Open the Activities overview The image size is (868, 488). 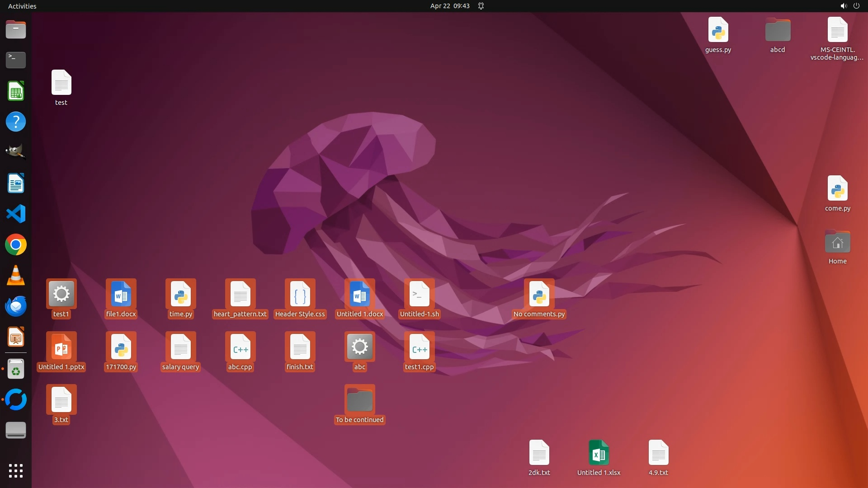click(x=22, y=6)
